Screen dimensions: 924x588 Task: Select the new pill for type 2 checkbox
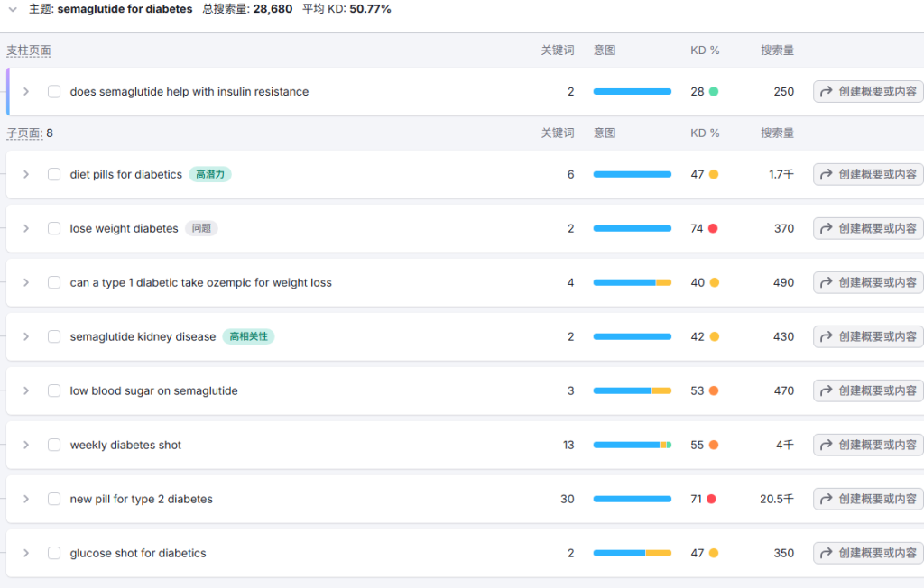point(54,499)
